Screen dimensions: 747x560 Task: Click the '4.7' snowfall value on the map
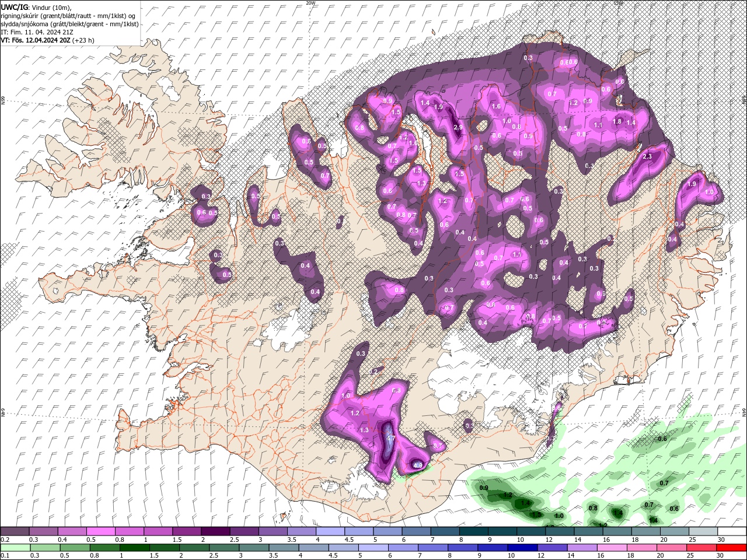(x=391, y=438)
